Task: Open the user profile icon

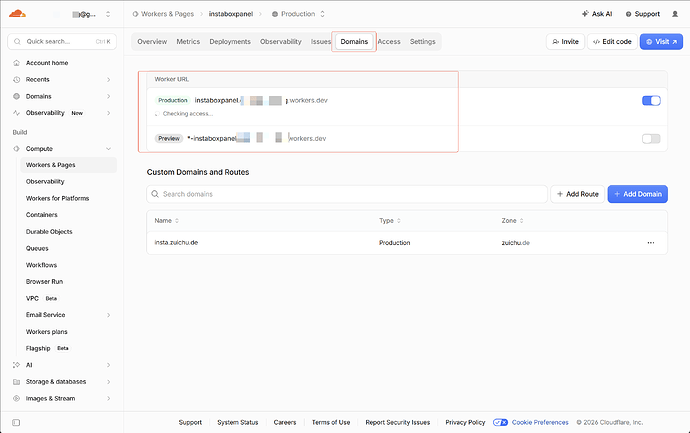Action: tap(675, 14)
